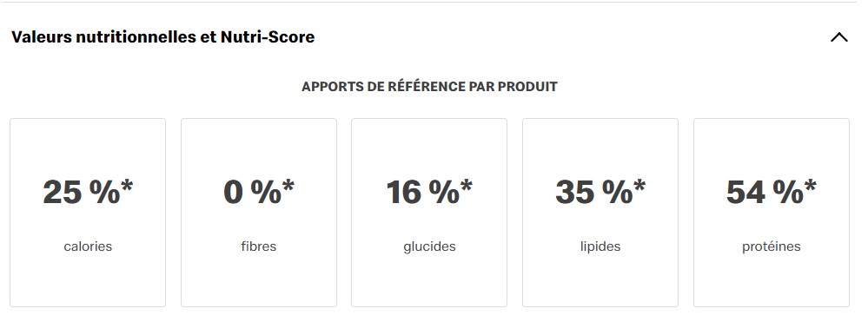Click the asterisk after 16 %

(x=466, y=185)
